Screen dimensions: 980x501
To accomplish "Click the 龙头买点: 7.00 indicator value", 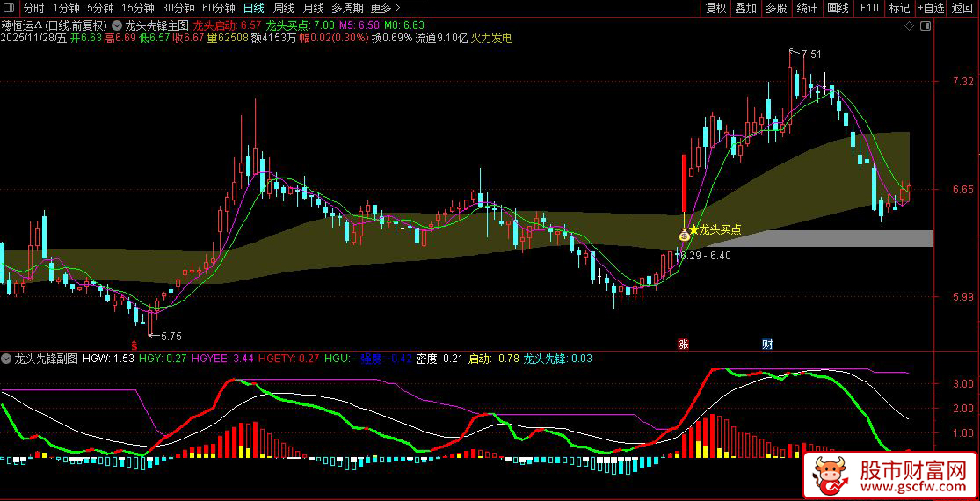I will (x=300, y=26).
